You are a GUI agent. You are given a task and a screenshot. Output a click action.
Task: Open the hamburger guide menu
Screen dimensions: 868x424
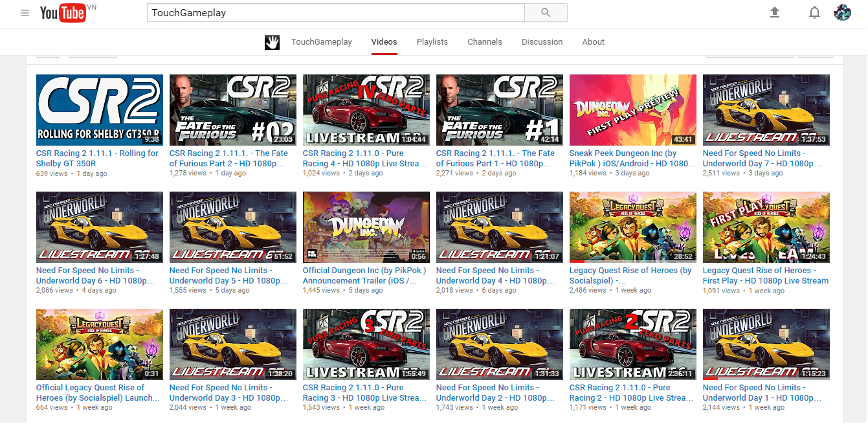[x=25, y=13]
